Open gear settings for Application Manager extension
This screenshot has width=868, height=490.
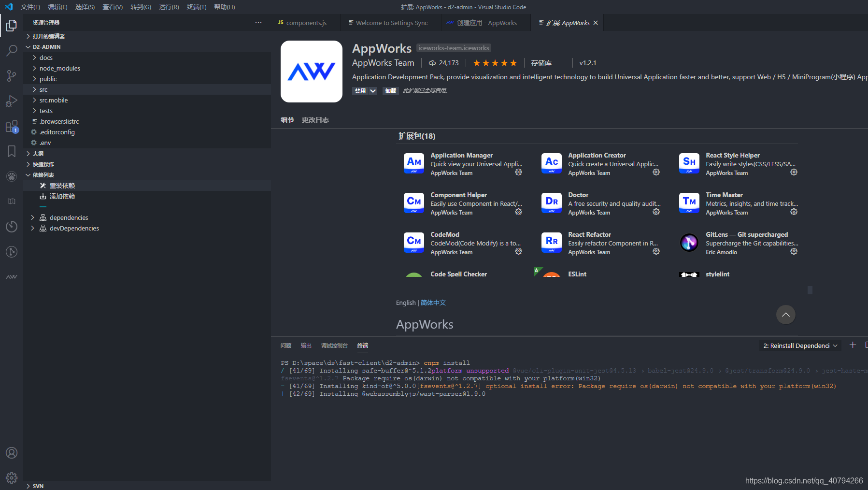pyautogui.click(x=518, y=172)
